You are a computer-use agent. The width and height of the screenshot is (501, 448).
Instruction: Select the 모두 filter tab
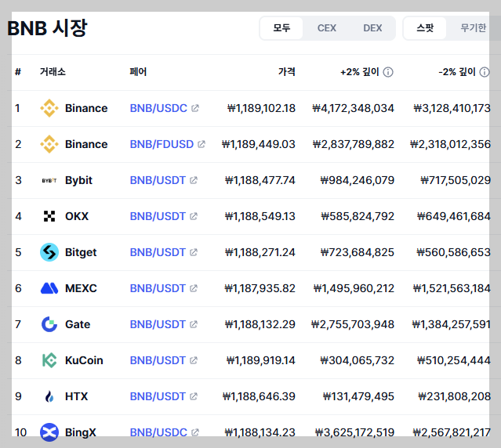(x=281, y=28)
